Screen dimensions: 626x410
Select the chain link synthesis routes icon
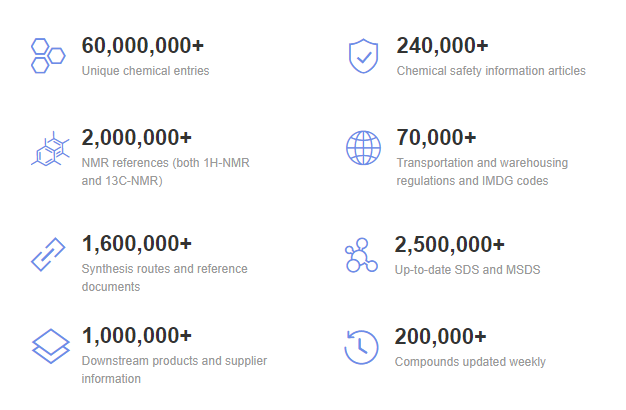48,254
